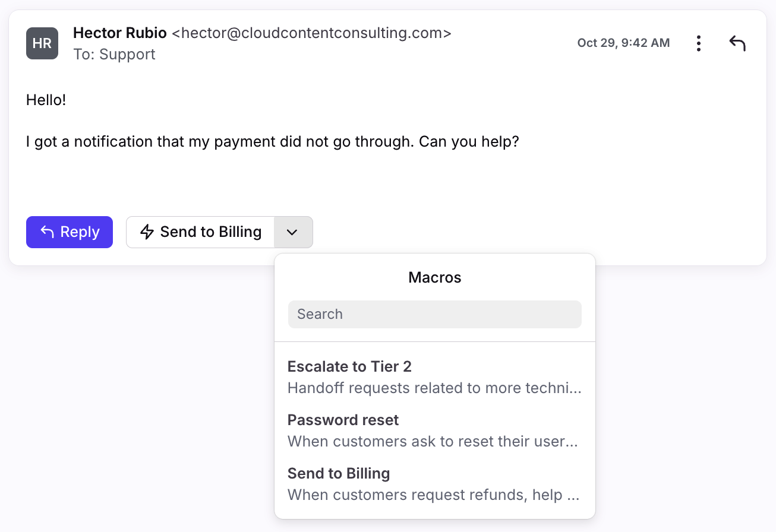This screenshot has height=532, width=776.
Task: Select the Escalate to Tier 2 macro
Action: [349, 366]
